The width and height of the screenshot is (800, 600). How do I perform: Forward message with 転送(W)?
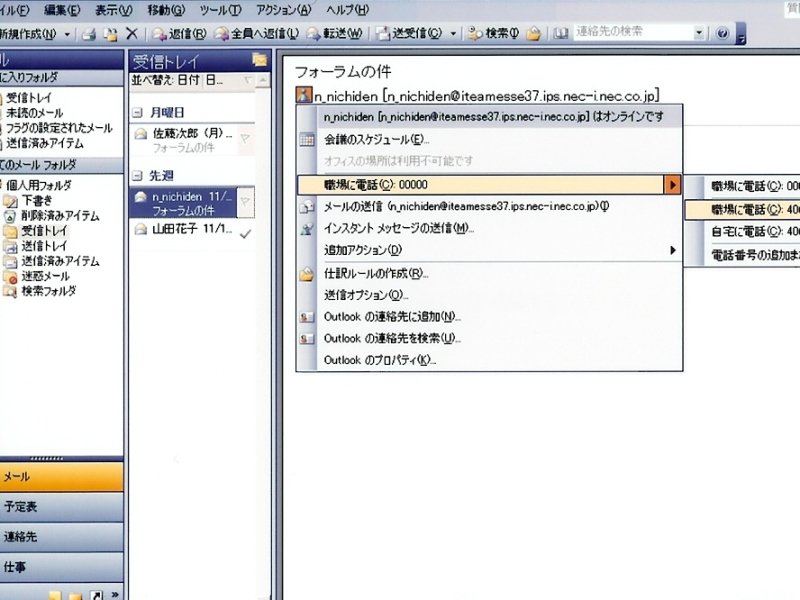tap(334, 34)
